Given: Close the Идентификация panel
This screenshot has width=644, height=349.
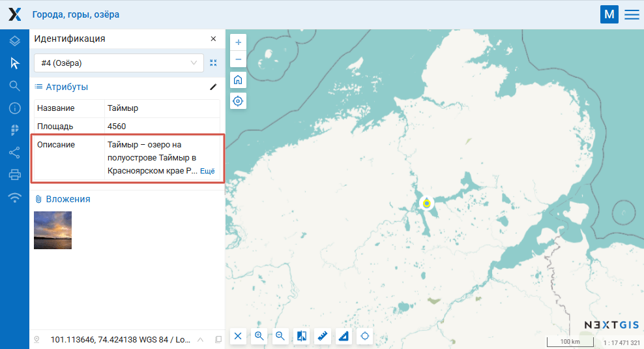Looking at the screenshot, I should coord(213,38).
